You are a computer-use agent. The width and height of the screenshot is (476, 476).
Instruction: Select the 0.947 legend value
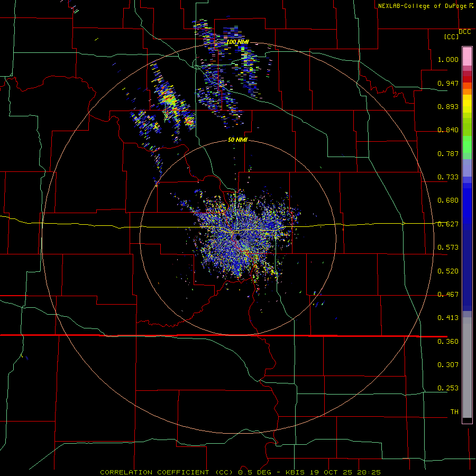(448, 83)
